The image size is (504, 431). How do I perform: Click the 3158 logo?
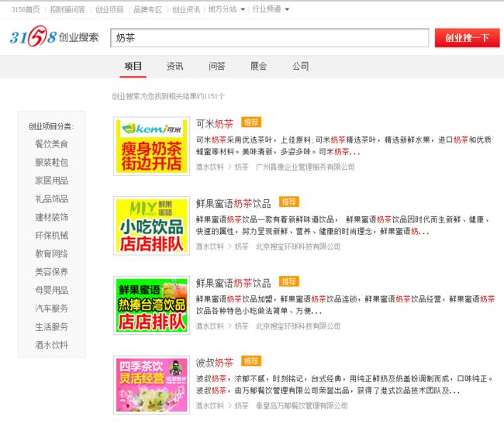click(x=54, y=36)
